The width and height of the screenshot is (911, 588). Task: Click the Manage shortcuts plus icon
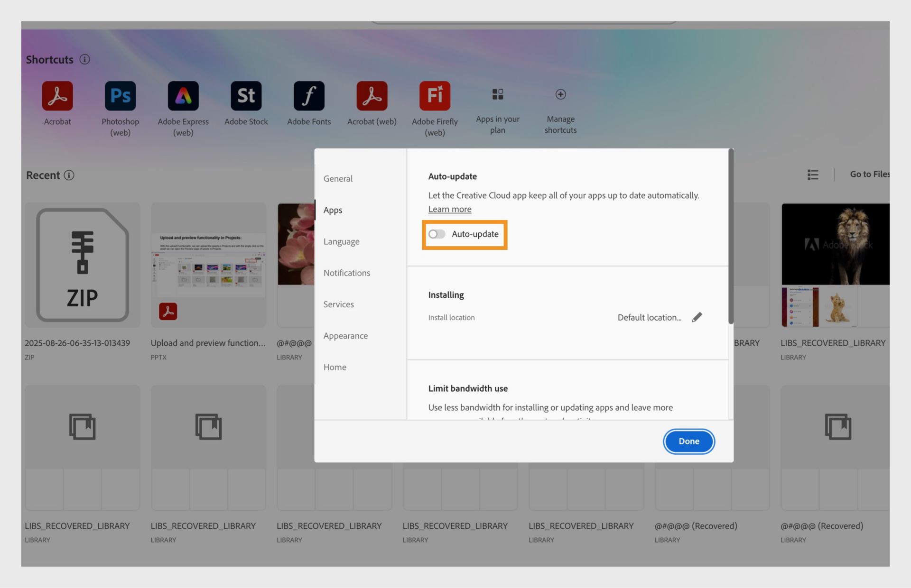pyautogui.click(x=560, y=94)
